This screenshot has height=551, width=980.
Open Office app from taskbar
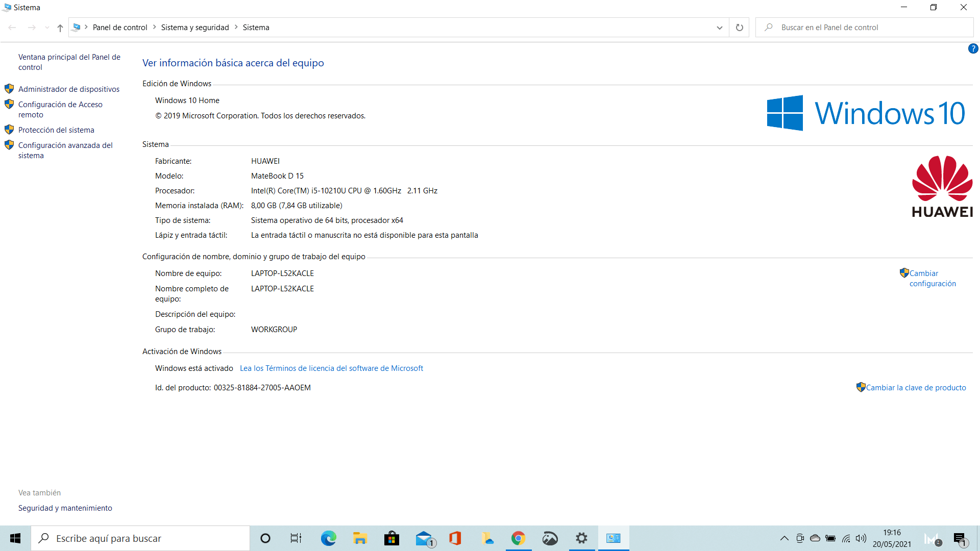[x=455, y=538]
